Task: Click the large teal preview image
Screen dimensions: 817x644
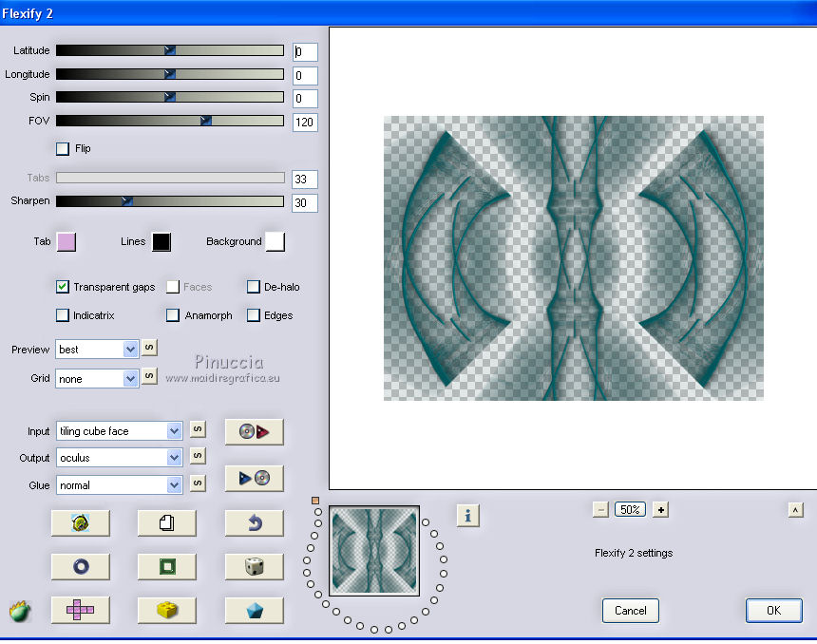Action: click(574, 258)
